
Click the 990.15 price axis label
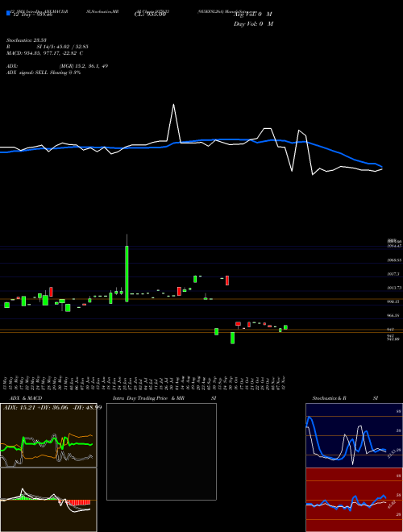tap(394, 301)
